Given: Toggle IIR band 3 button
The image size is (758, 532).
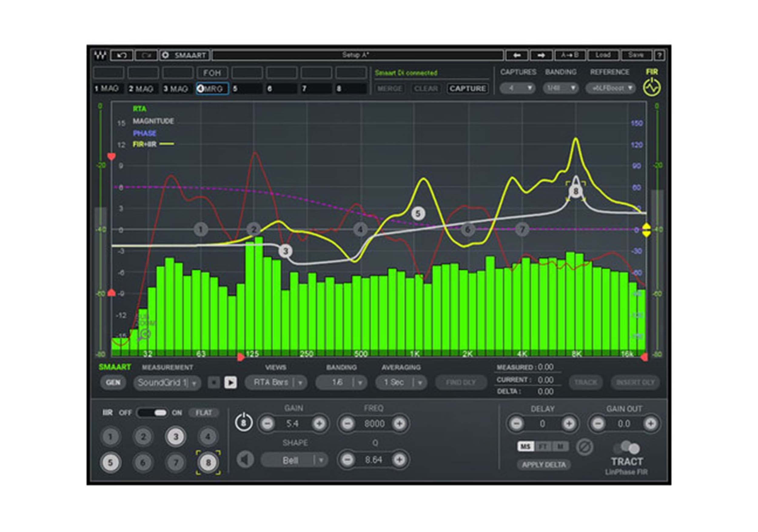Looking at the screenshot, I should coord(176,437).
